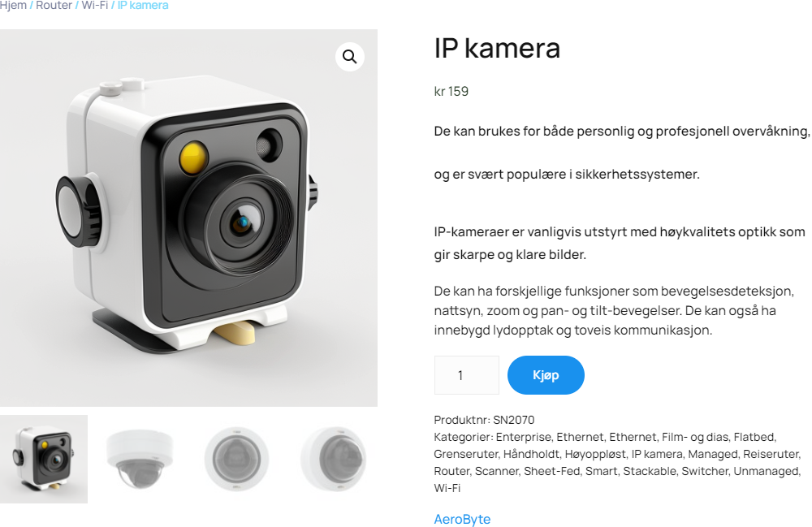Click the Kjøp button
The height and width of the screenshot is (527, 812).
pos(546,375)
